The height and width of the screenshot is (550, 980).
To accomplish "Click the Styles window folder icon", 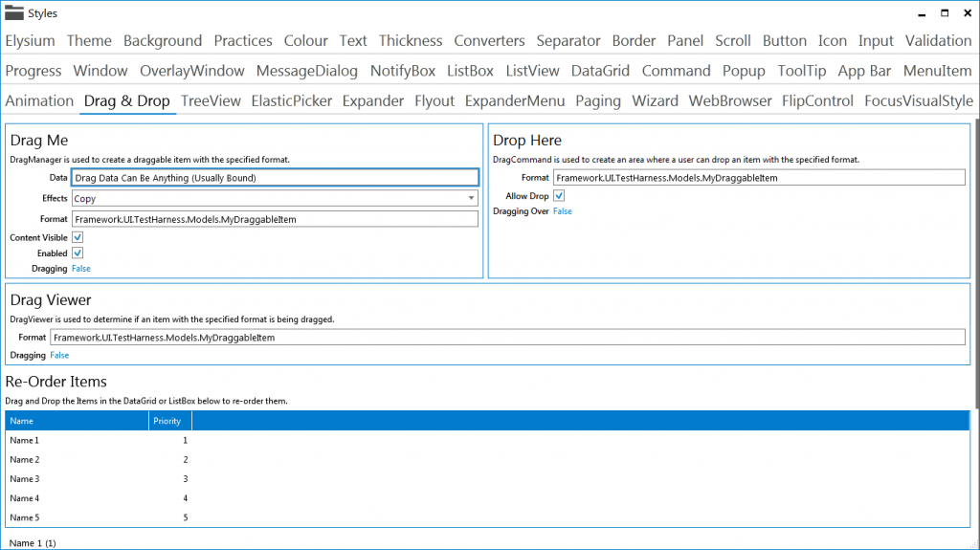I will 13,12.
